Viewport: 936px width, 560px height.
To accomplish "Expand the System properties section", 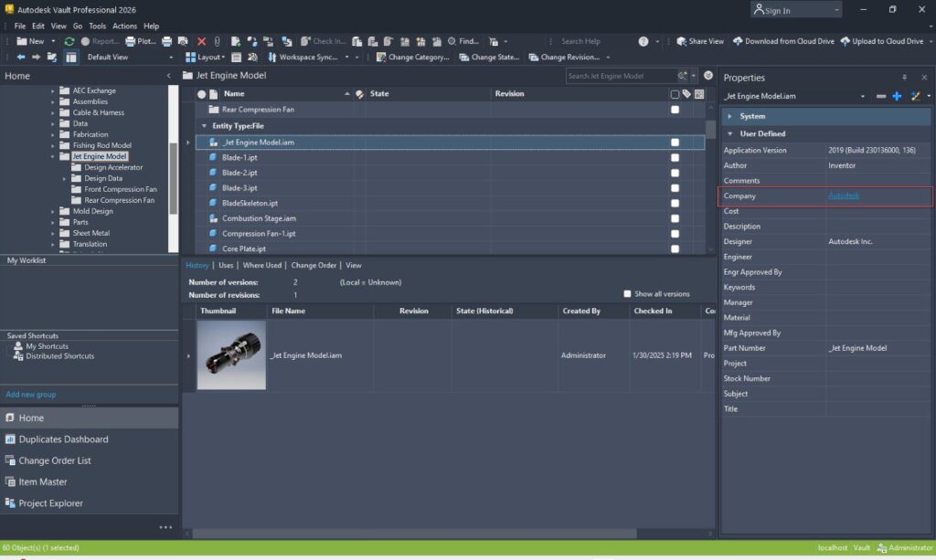I will [729, 117].
